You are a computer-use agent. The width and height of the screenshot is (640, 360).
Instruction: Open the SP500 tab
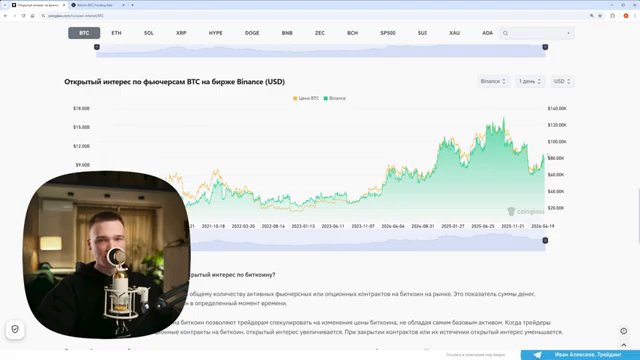tap(388, 33)
